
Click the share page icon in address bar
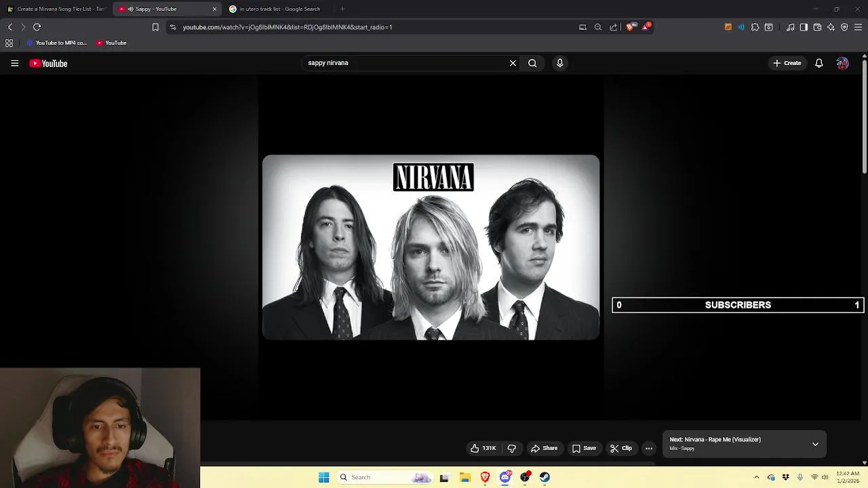click(x=613, y=27)
